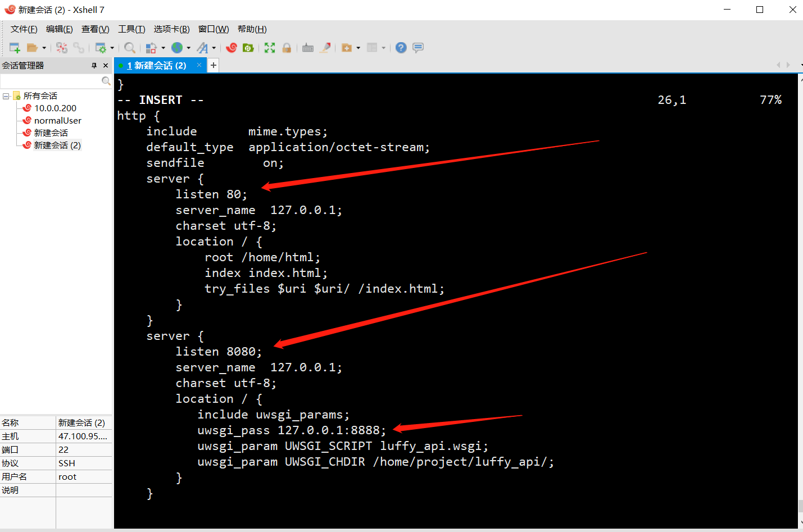Click the red Xshell swirl toolbar icon

(231, 48)
